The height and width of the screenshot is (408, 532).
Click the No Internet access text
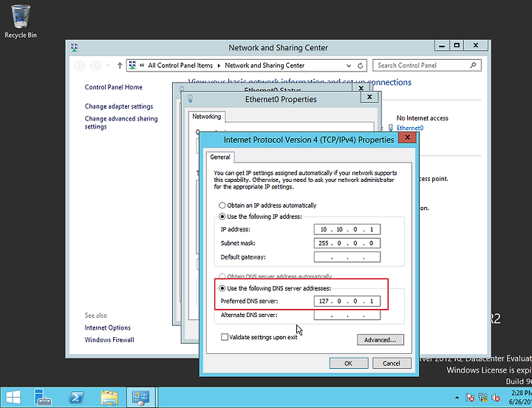point(423,118)
